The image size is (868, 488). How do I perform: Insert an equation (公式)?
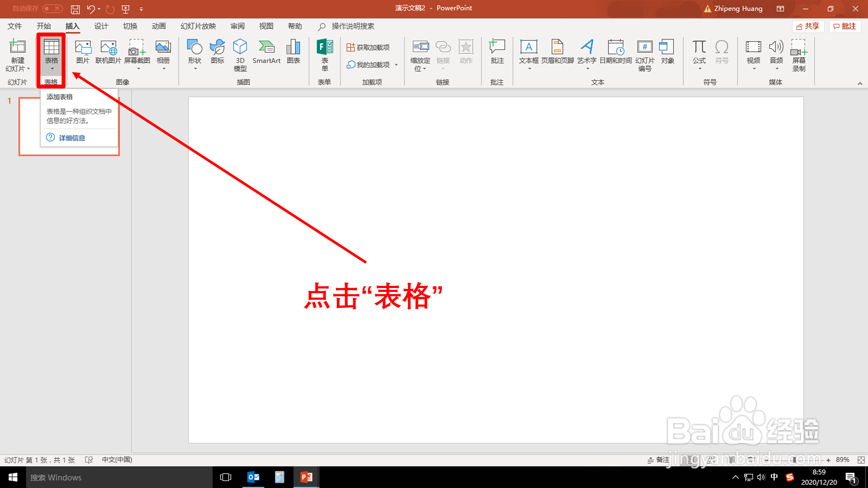[x=699, y=54]
